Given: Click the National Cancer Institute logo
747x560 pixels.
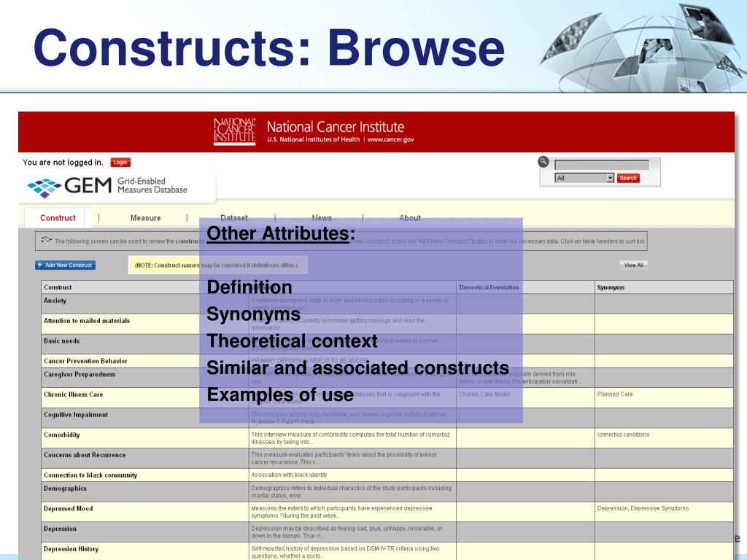Looking at the screenshot, I should [x=234, y=131].
